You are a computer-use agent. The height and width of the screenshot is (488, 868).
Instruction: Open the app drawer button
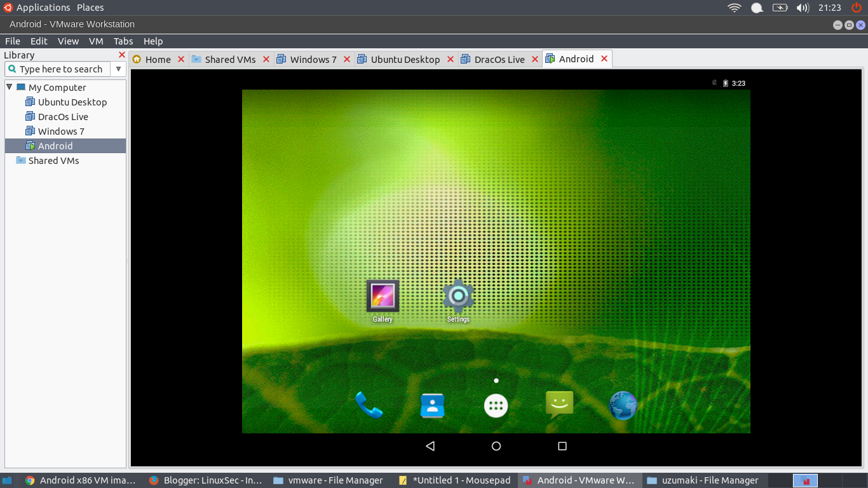point(496,405)
